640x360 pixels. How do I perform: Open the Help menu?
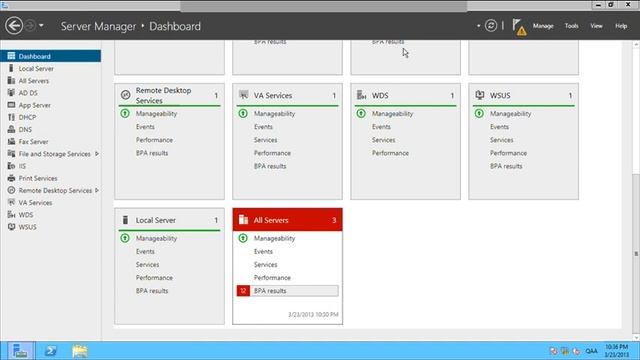point(621,26)
